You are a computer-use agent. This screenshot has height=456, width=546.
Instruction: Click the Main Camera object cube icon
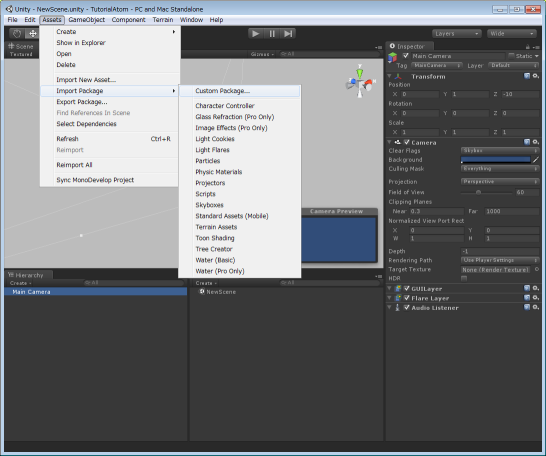coord(393,57)
